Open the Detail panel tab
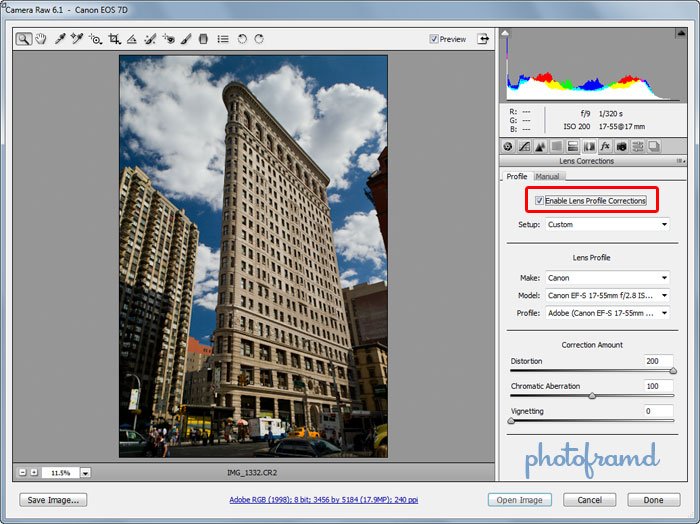This screenshot has width=700, height=524. (x=540, y=146)
